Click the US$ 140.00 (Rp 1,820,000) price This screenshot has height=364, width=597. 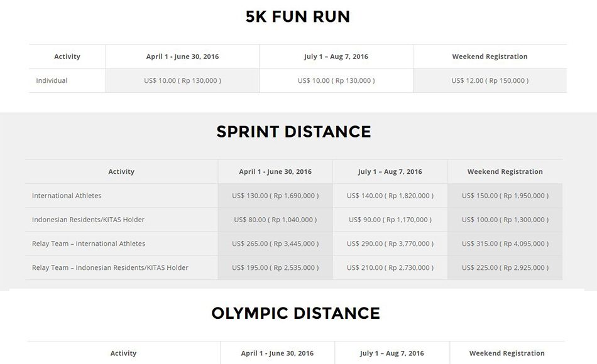tap(390, 196)
